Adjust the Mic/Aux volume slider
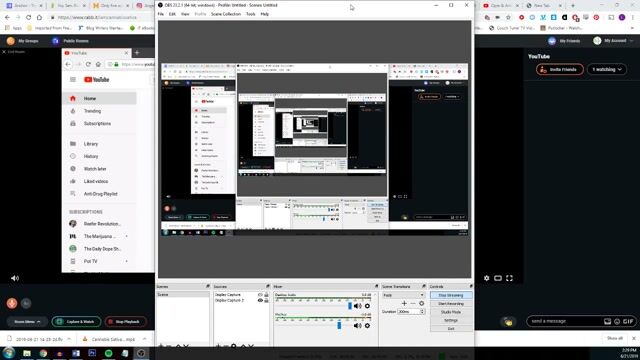640x360 pixels. [x=339, y=325]
